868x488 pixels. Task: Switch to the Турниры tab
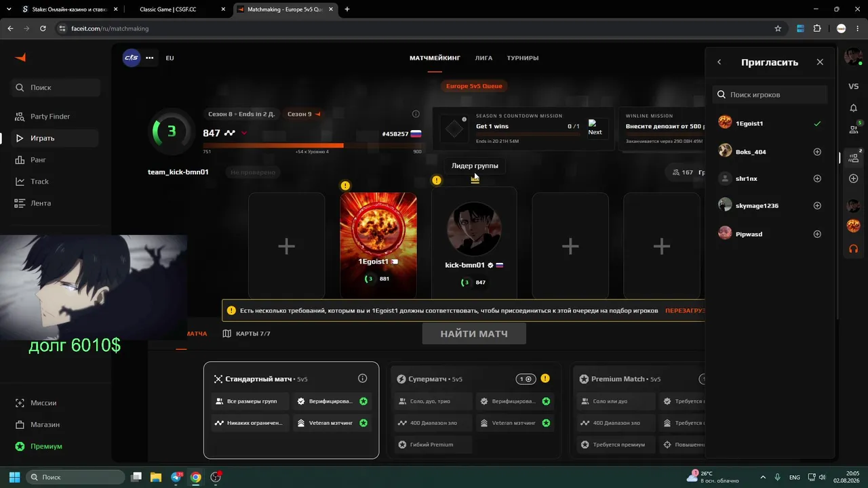(523, 58)
